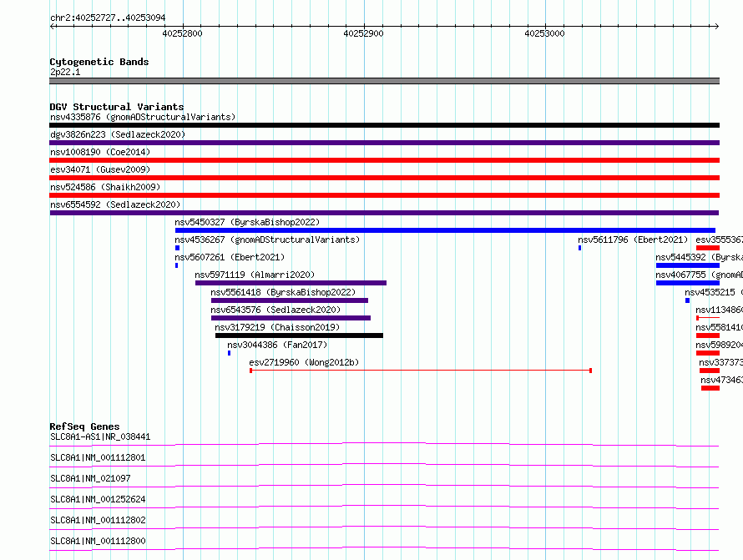Click the ruler's right scroll arrow

[x=717, y=27]
